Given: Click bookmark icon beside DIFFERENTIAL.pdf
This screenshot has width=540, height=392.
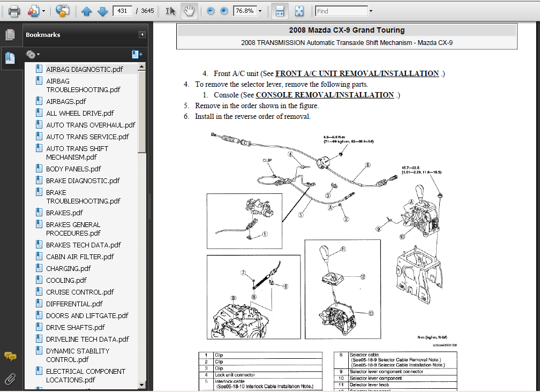Looking at the screenshot, I should tap(39, 303).
